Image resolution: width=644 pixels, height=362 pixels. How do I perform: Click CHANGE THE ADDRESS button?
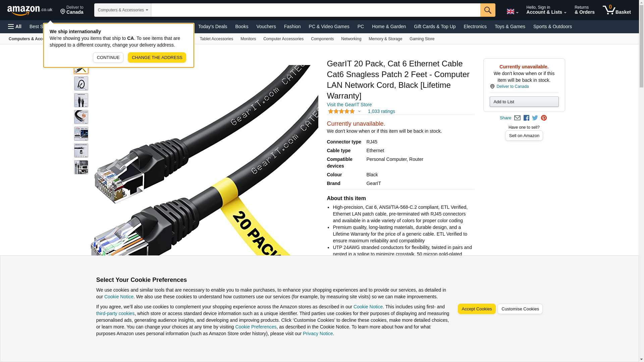click(x=157, y=57)
